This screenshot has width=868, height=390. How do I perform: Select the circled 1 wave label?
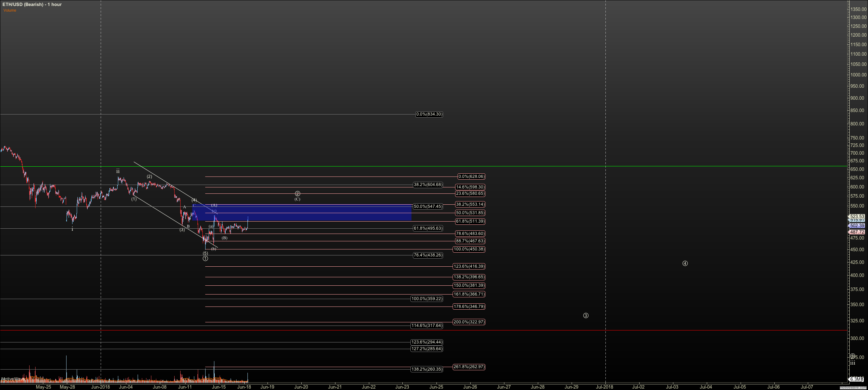pos(206,259)
